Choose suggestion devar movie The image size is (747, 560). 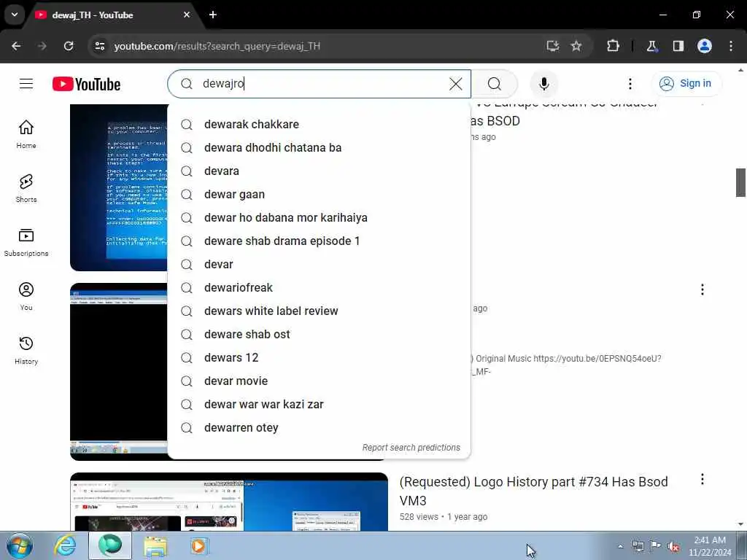pos(320,381)
